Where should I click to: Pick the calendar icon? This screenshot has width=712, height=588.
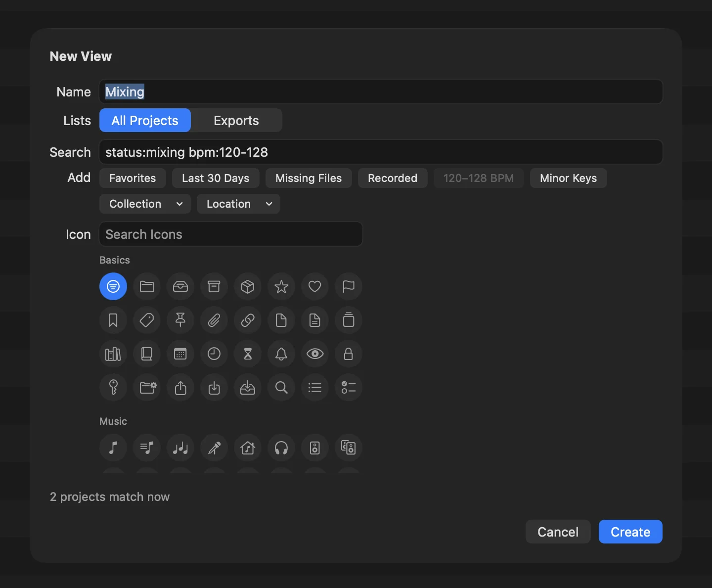pos(180,354)
